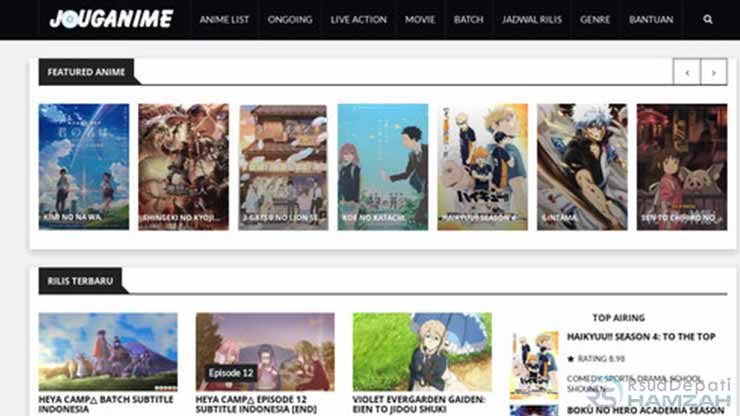740x416 pixels.
Task: Open the Jadwal Rilis menu item
Action: point(532,19)
